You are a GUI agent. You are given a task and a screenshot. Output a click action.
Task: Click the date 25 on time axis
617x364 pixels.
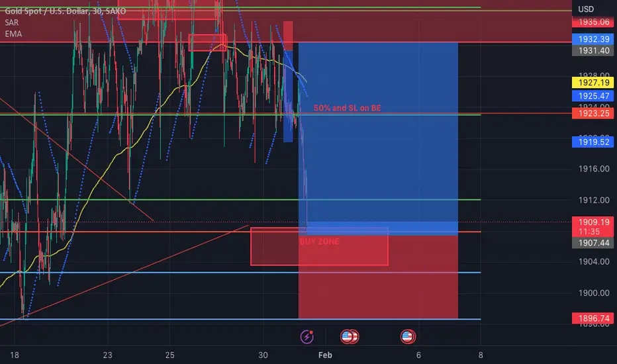click(169, 355)
